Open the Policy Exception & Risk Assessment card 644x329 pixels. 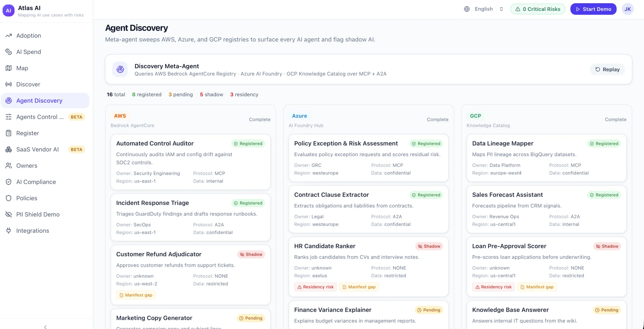coord(368,158)
